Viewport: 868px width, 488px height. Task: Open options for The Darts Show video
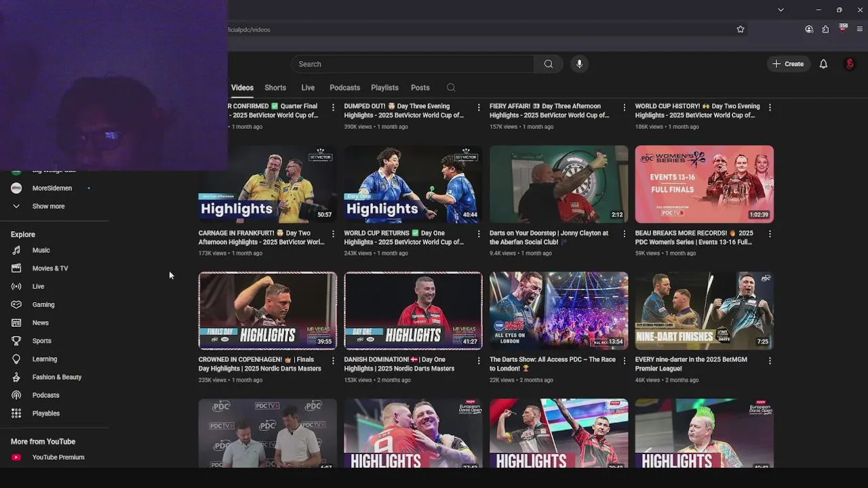pos(624,361)
